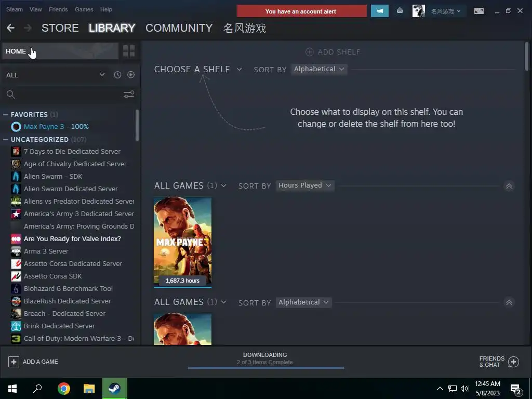The width and height of the screenshot is (532, 399).
Task: Open the 名风游戏 profile tab
Action: [245, 28]
